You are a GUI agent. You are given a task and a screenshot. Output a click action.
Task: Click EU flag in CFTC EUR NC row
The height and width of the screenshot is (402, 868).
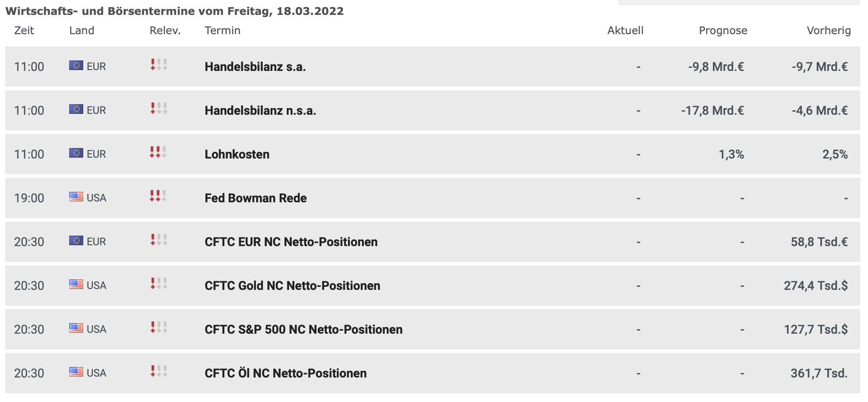76,241
